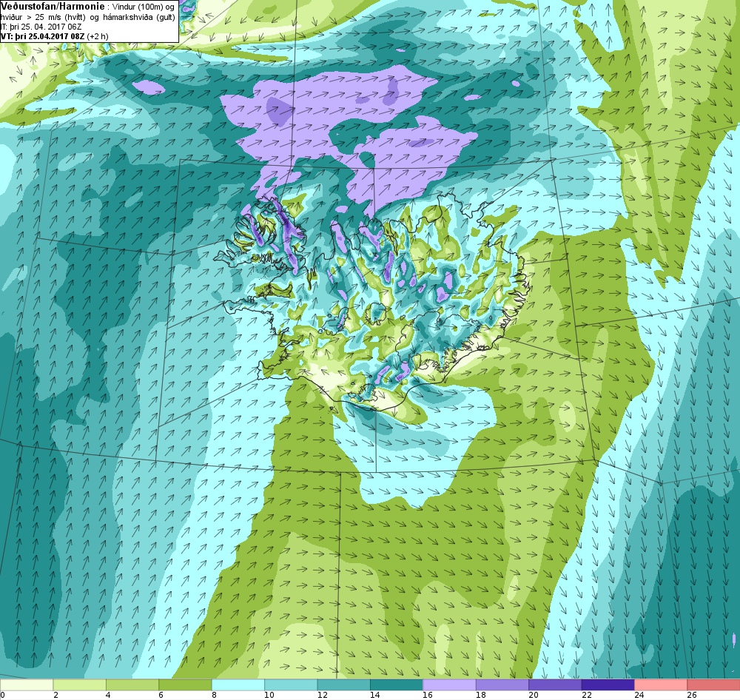The height and width of the screenshot is (700, 740).
Task: Select the legend scale label "16"
Action: (427, 695)
